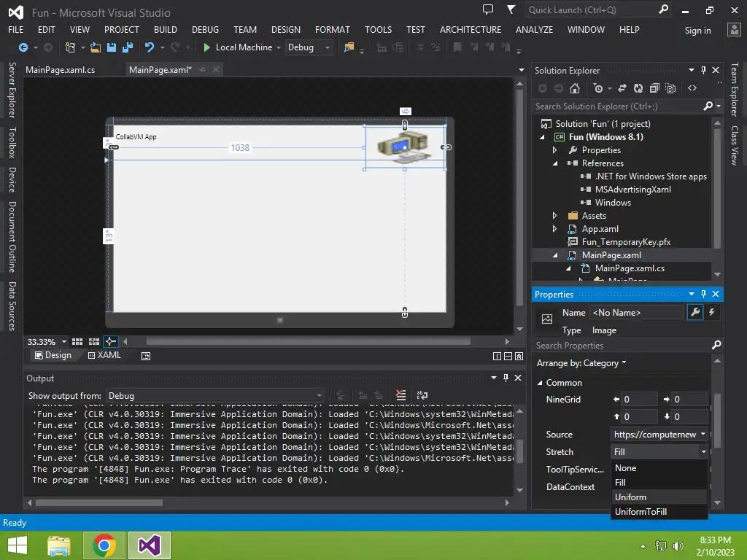
Task: Refresh the Solution Explorer
Action: pos(638,88)
